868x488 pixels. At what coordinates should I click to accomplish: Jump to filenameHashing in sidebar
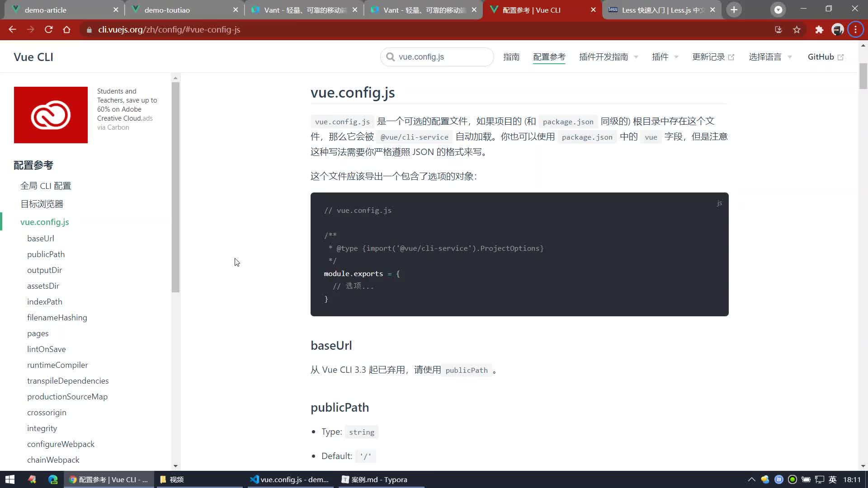click(x=57, y=318)
